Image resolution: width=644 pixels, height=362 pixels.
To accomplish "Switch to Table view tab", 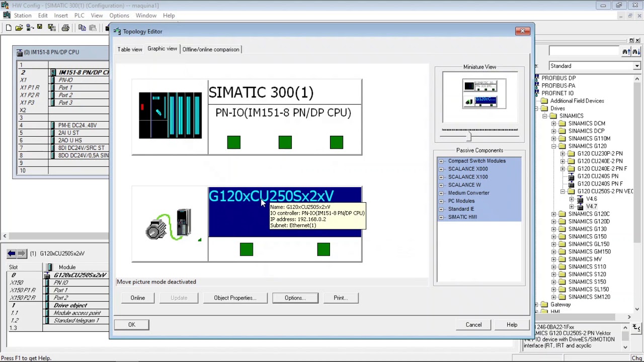I will click(x=130, y=49).
